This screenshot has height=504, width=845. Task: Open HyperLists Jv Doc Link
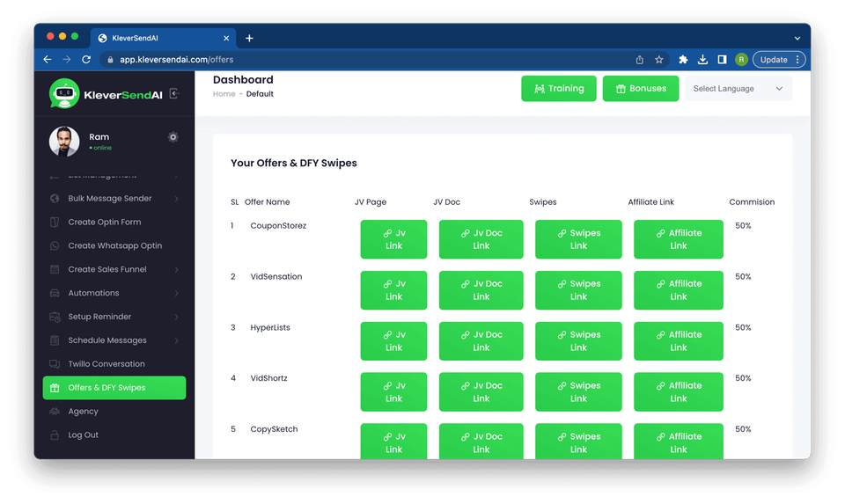click(481, 341)
